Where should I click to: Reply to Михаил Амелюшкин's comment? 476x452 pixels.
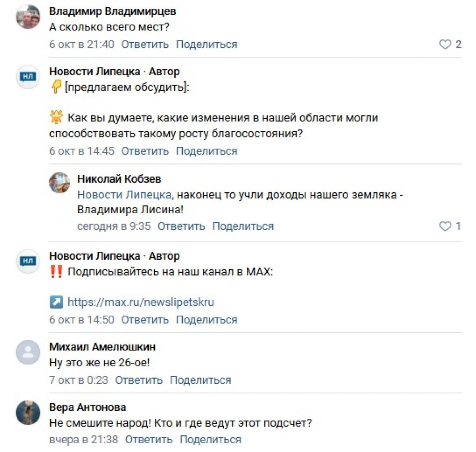click(139, 380)
